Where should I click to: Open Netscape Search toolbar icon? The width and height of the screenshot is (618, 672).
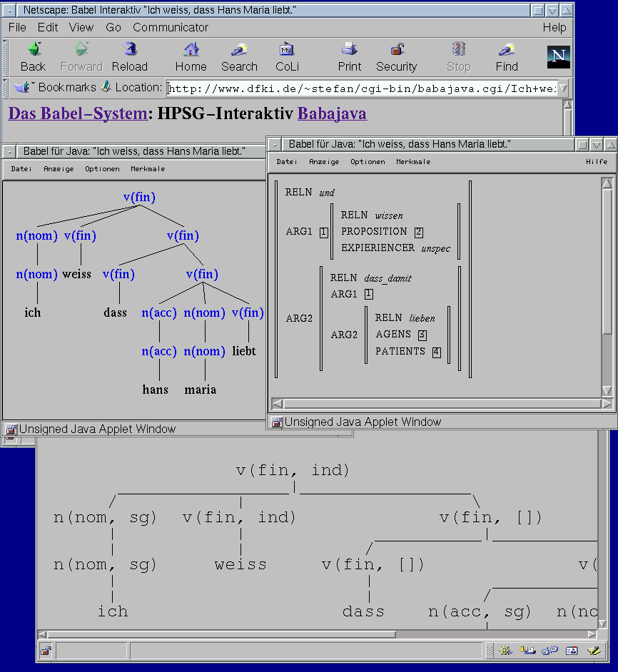(239, 49)
